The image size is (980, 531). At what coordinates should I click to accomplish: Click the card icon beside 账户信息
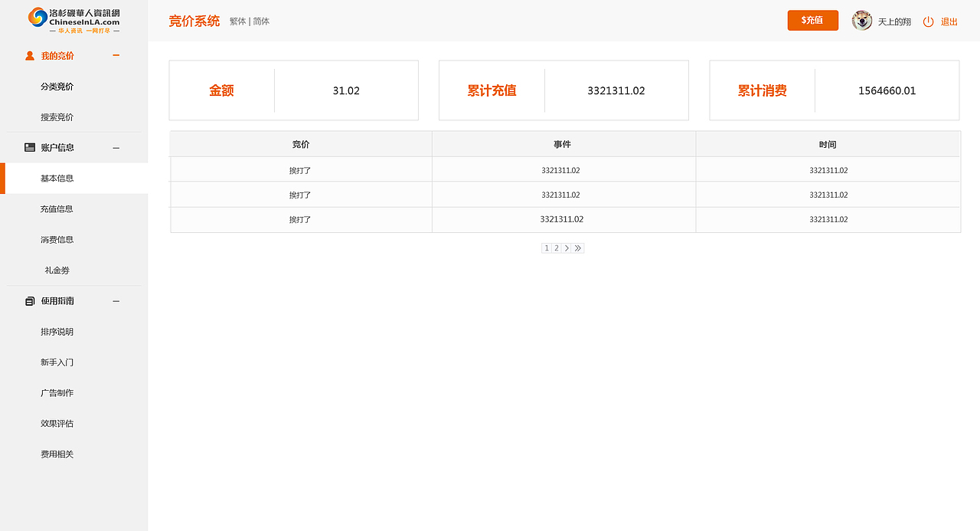(x=30, y=148)
